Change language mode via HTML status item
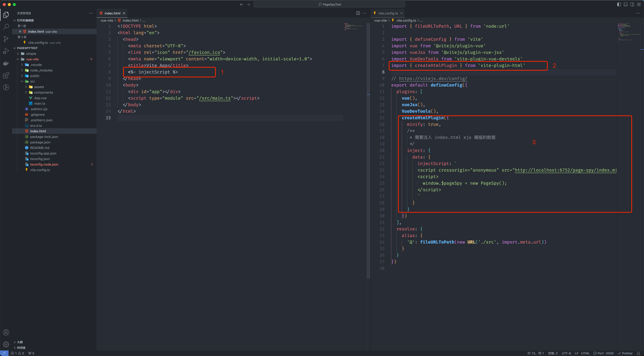The width and height of the screenshot is (644, 356). [585, 353]
